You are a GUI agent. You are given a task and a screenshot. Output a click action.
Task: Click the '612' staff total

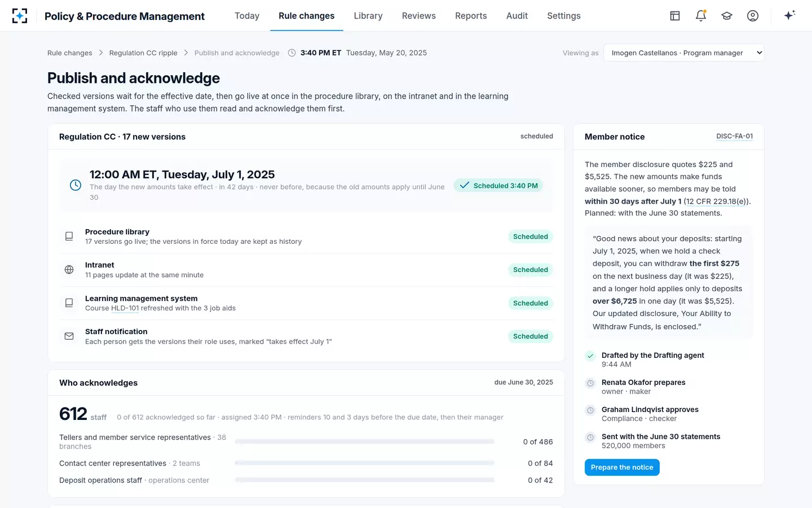coord(73,414)
